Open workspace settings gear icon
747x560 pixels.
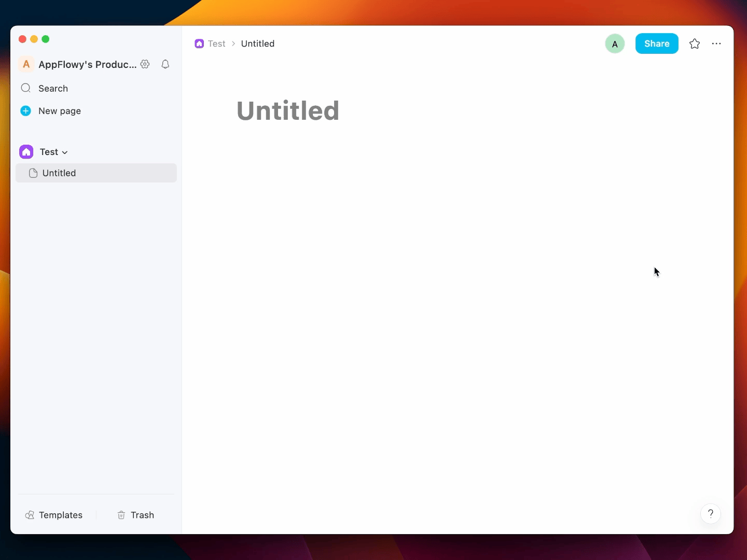145,64
